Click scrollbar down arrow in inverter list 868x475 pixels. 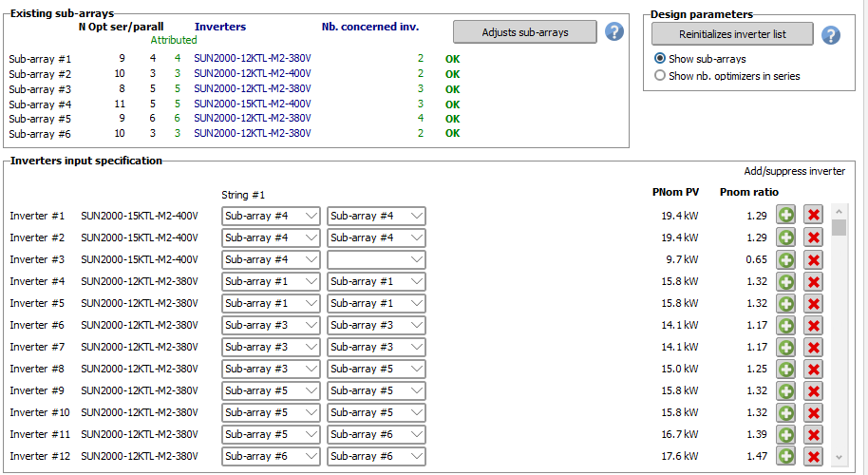coord(839,457)
